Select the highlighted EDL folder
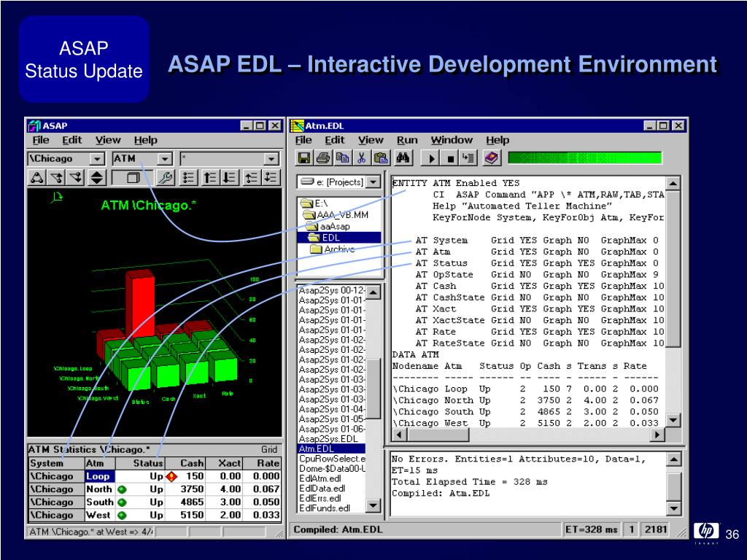The width and height of the screenshot is (747, 560). pos(325,238)
